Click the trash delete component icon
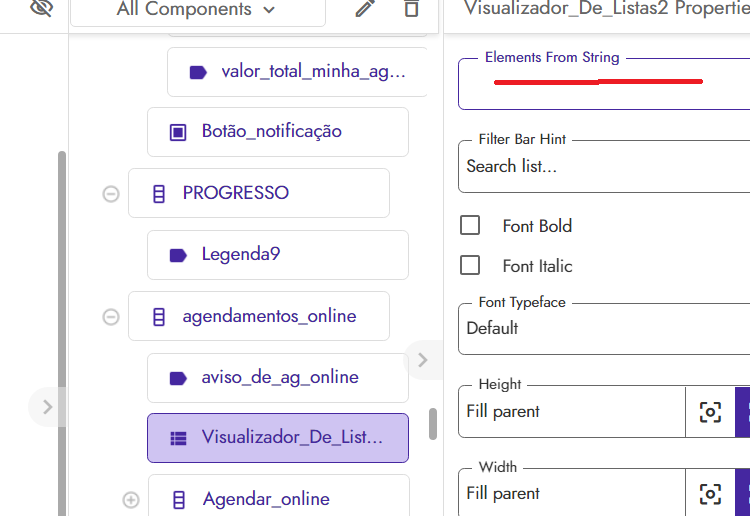 411,9
